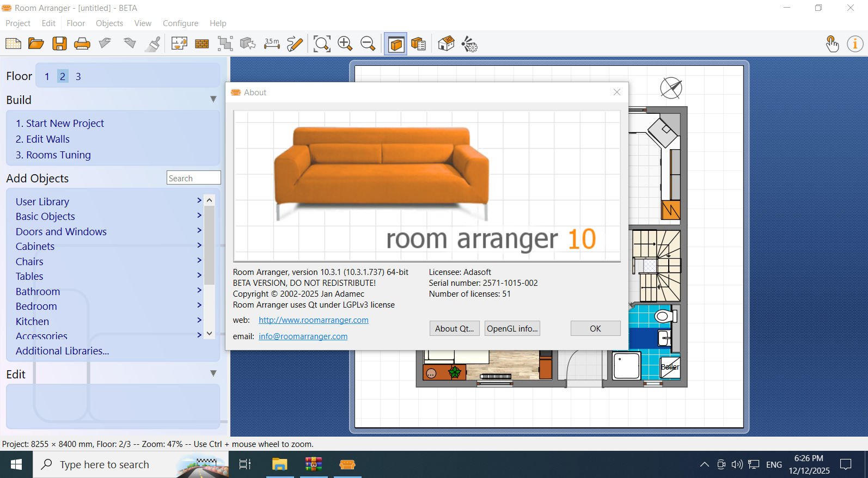Viewport: 868px width, 478px height.
Task: Open the 3D house view icon
Action: click(x=446, y=44)
